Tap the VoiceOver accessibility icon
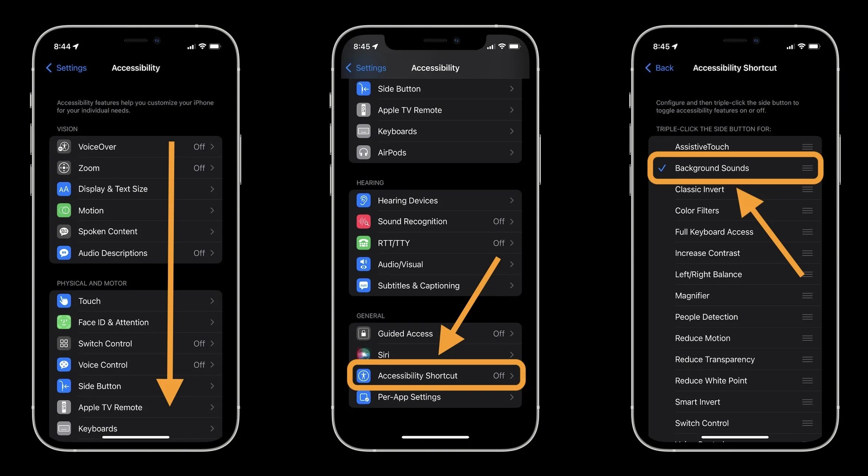 point(63,146)
